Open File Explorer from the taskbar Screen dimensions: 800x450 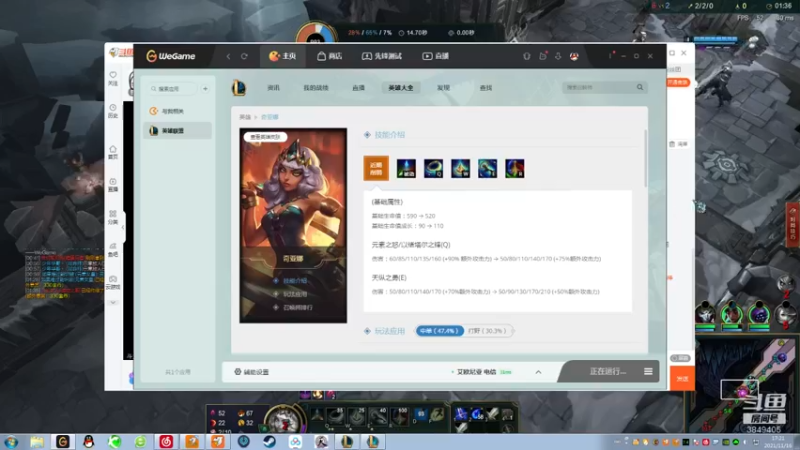click(x=37, y=442)
